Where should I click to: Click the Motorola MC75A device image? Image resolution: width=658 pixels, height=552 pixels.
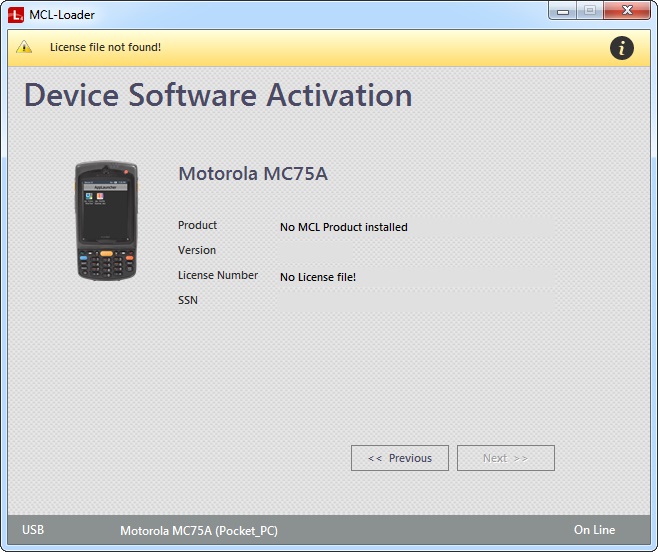(105, 222)
